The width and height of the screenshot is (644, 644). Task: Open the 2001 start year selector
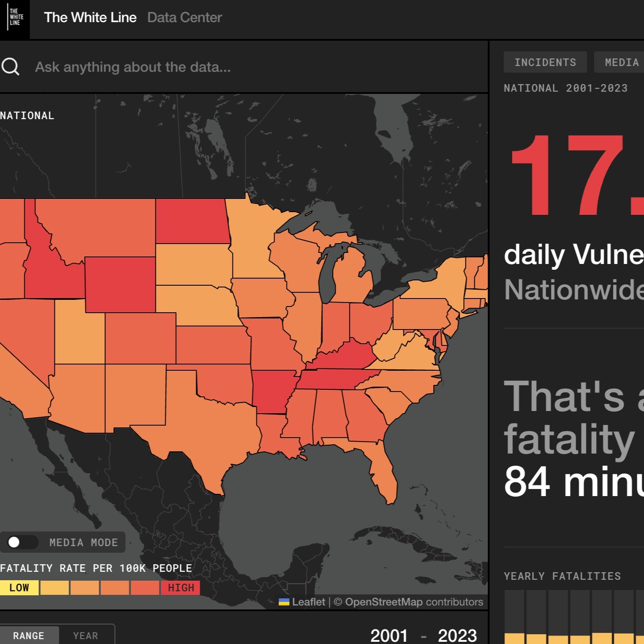[388, 636]
